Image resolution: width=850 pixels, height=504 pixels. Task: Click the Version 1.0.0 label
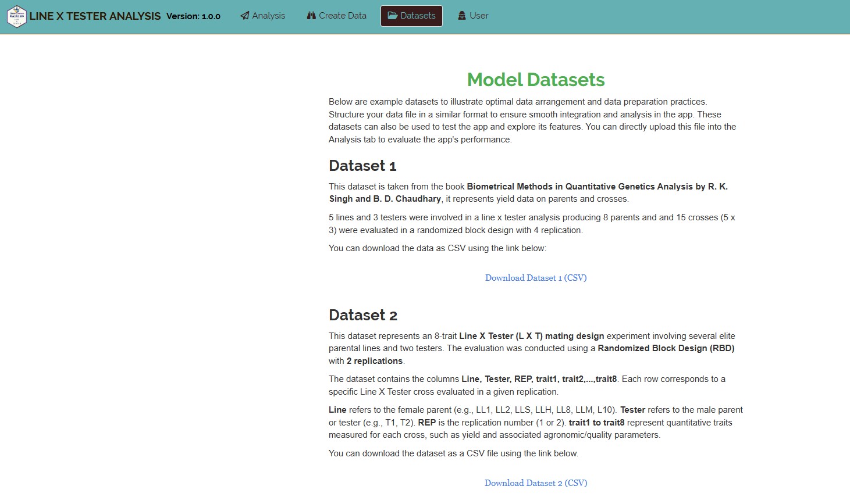pyautogui.click(x=193, y=16)
